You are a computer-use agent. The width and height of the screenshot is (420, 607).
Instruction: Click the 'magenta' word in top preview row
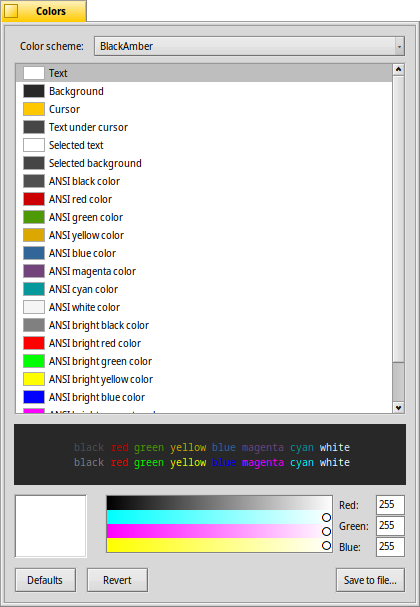263,448
